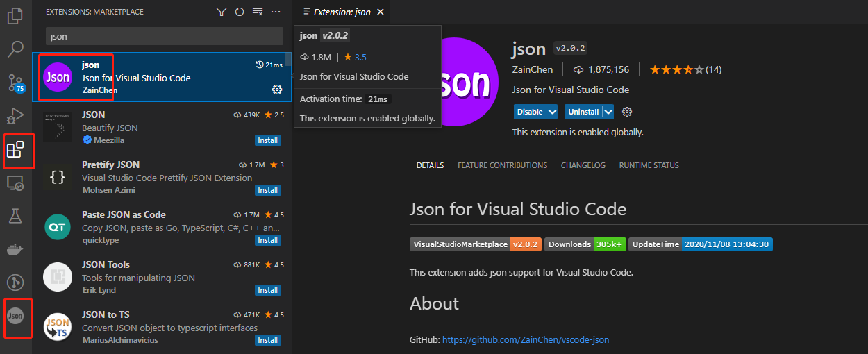Install Paste JSON as Code

tap(268, 240)
